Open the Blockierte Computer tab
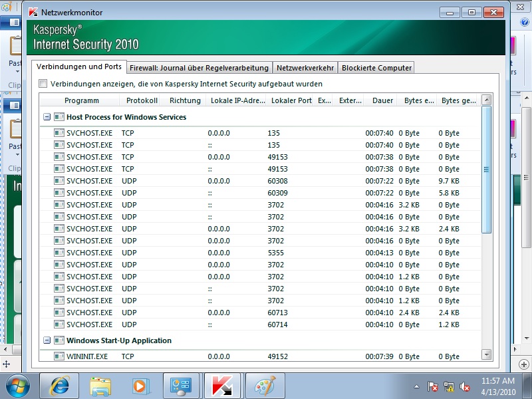 click(376, 68)
